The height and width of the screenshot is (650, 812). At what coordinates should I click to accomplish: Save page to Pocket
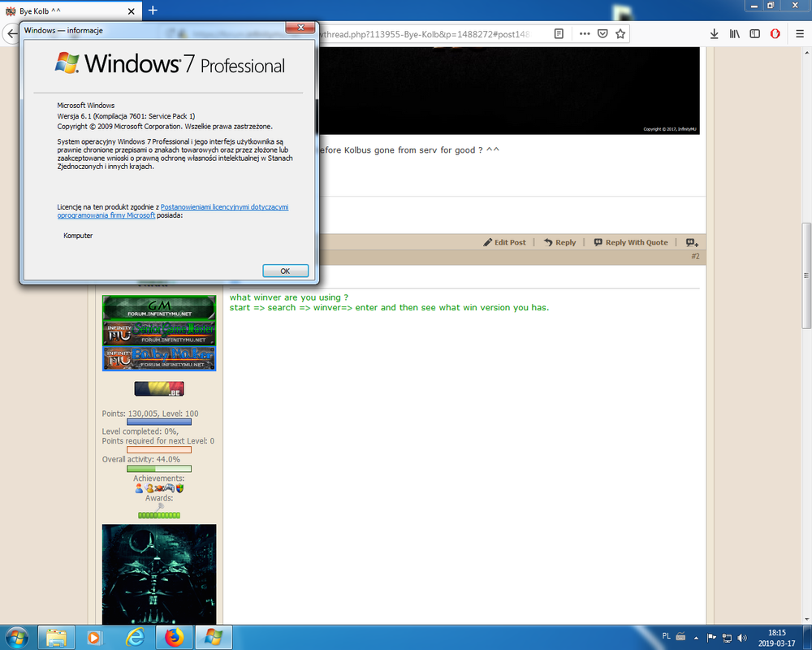[603, 33]
